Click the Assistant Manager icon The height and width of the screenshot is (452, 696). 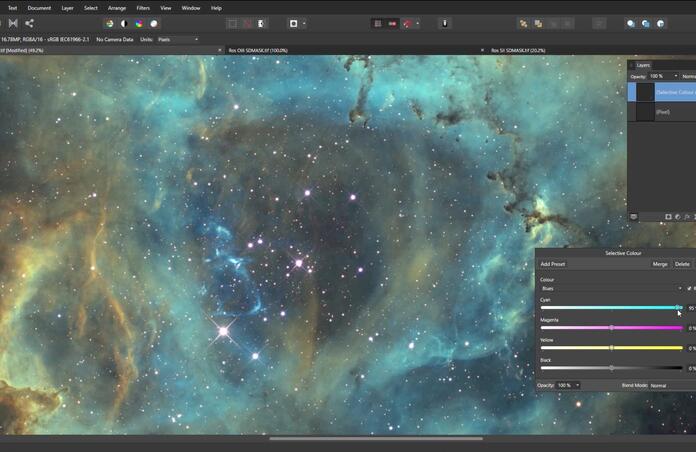tap(445, 24)
